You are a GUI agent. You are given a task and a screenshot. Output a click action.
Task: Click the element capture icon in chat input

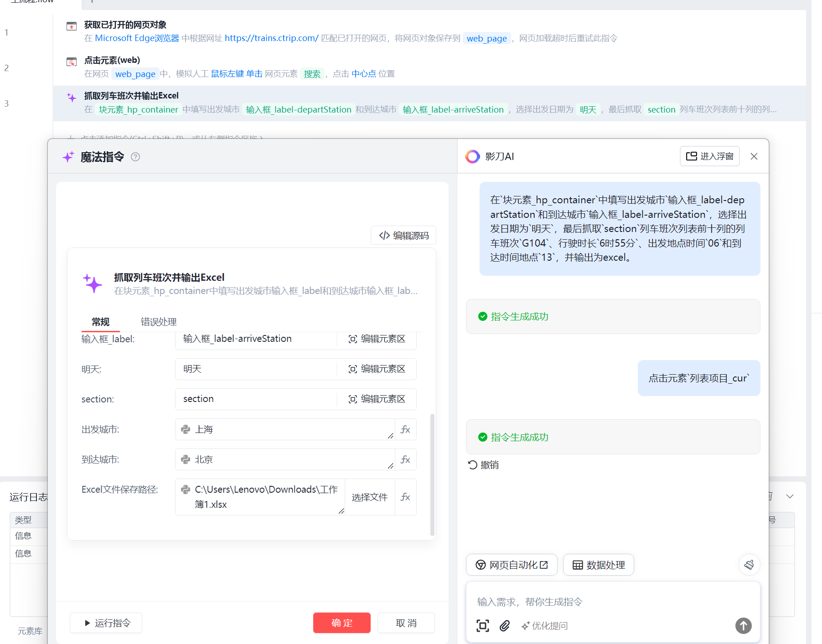(483, 626)
